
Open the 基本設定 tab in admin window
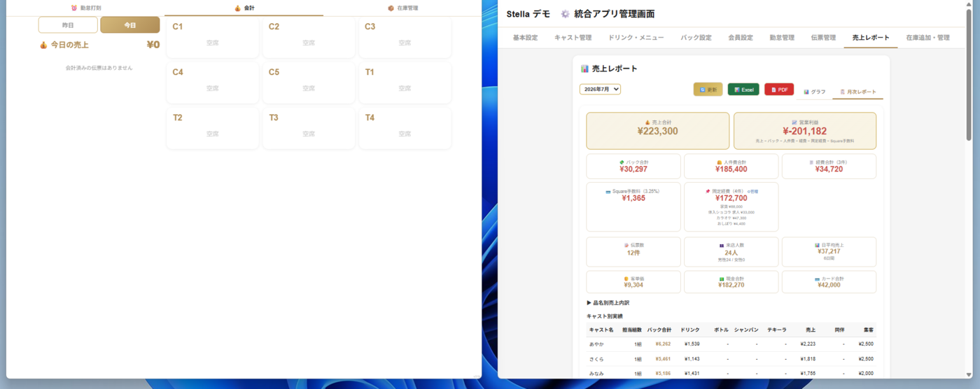(525, 38)
